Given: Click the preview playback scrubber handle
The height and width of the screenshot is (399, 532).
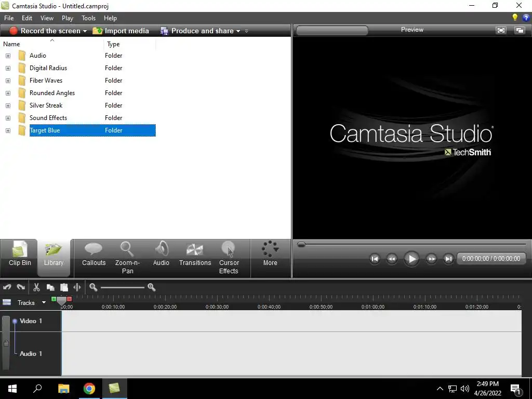Looking at the screenshot, I should pyautogui.click(x=301, y=244).
